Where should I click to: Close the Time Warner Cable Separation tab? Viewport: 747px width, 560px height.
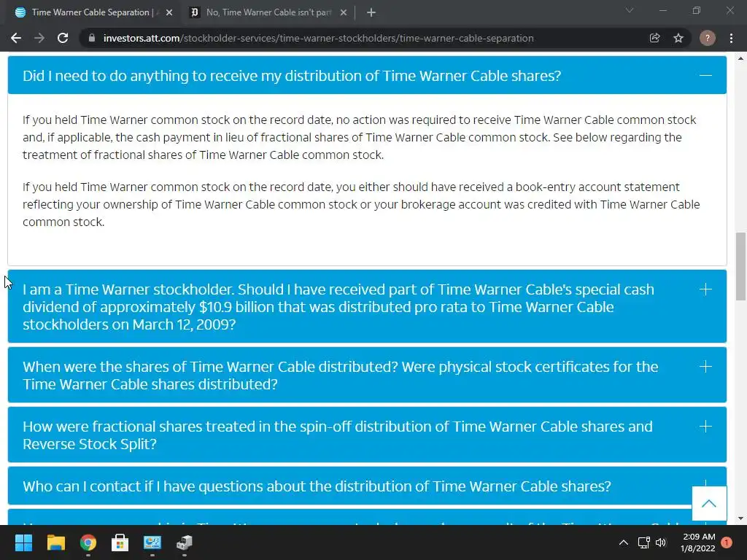click(169, 12)
